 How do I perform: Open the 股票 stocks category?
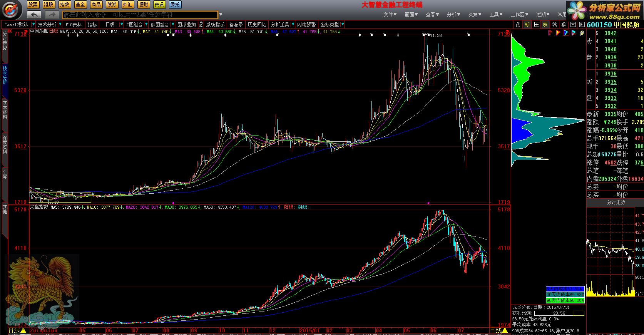tap(33, 5)
